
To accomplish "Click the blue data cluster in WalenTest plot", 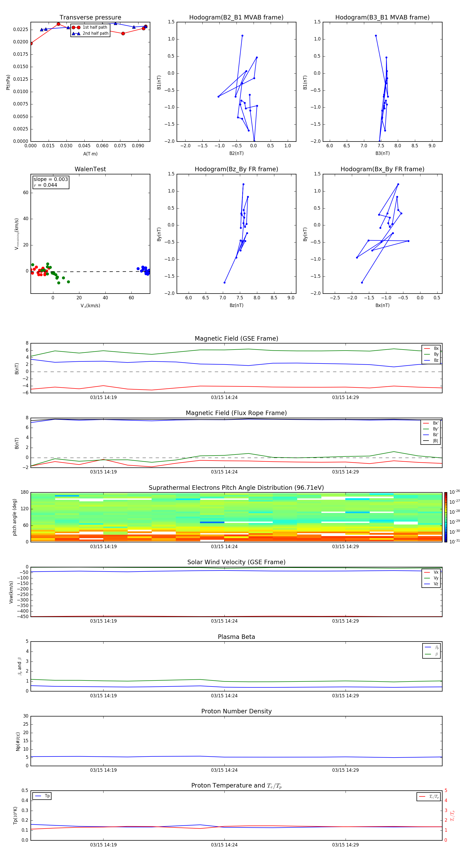I will (x=145, y=270).
